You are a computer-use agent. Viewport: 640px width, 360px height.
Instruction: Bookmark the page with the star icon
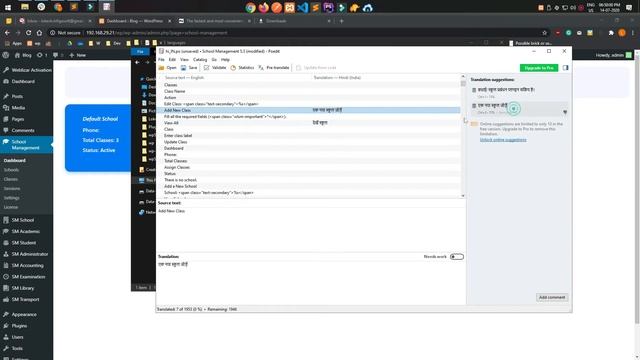point(544,33)
